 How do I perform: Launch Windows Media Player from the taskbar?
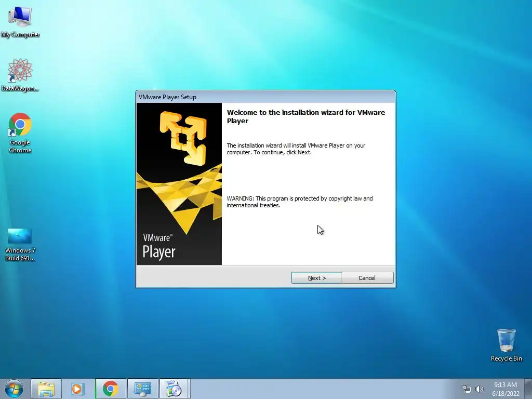tap(77, 389)
